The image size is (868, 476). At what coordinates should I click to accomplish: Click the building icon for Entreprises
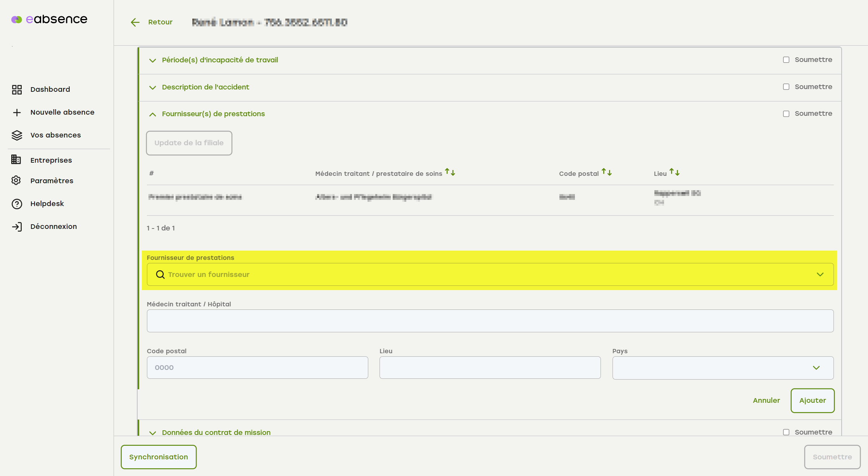[16, 160]
